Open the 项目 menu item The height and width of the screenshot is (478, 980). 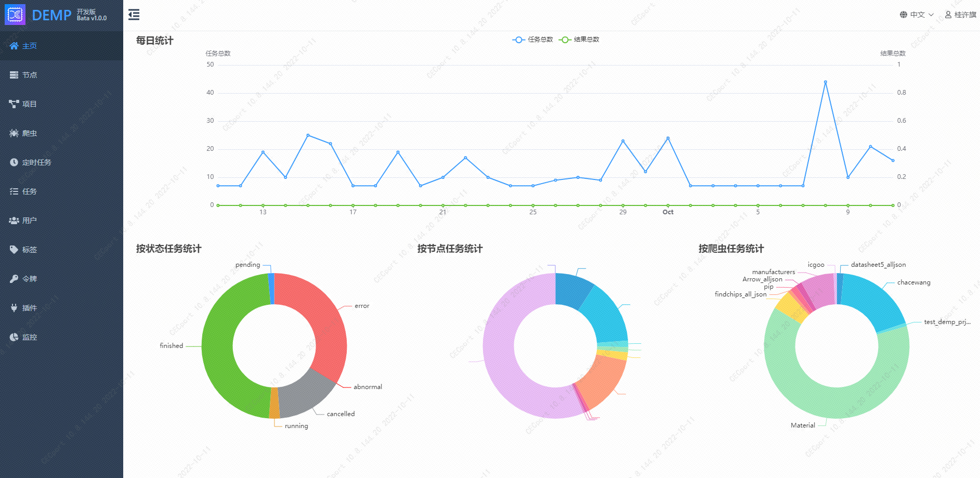[61, 104]
